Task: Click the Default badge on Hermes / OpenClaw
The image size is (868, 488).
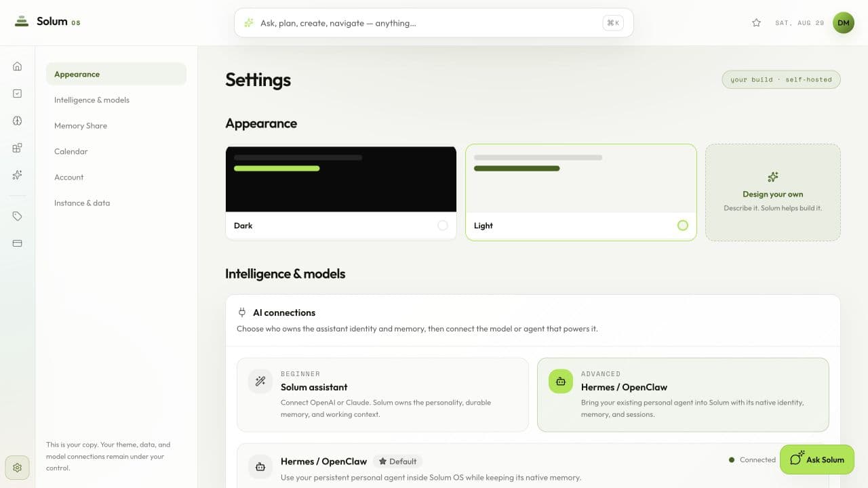Action: [x=397, y=462]
